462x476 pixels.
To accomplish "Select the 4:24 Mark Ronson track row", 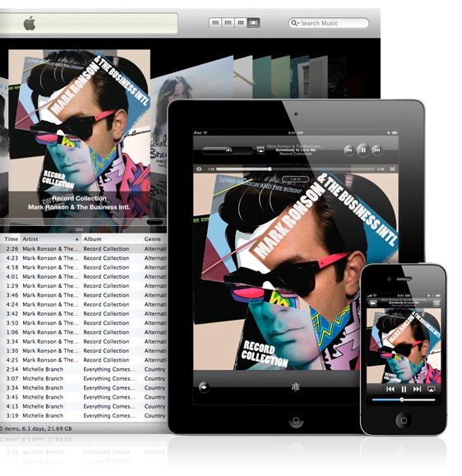I will [84, 304].
